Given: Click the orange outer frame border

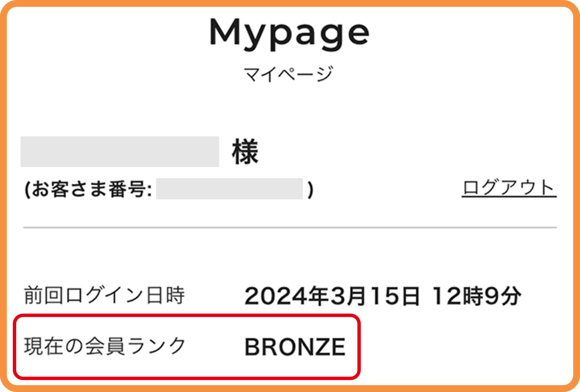Looking at the screenshot, I should click(290, 3).
